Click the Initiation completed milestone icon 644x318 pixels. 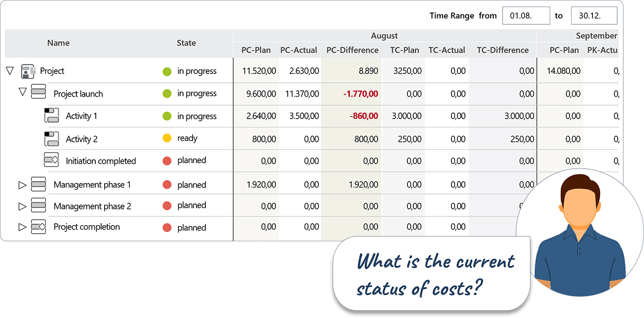(x=52, y=160)
